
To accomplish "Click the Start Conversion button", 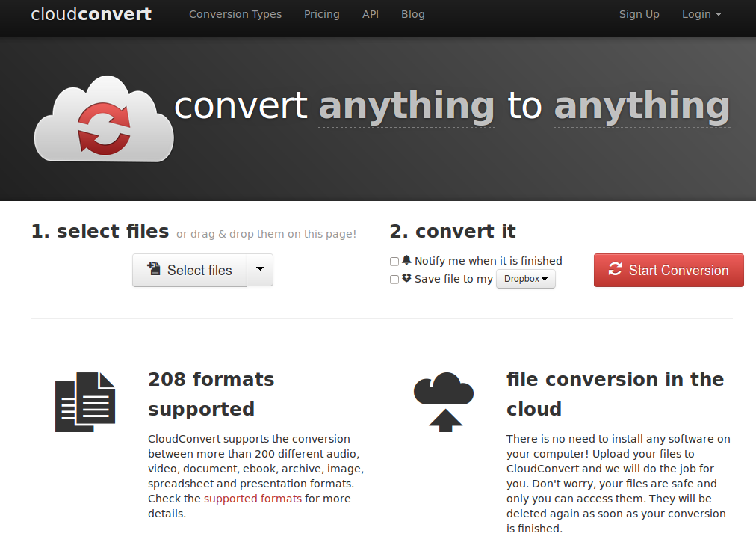I will 669,271.
